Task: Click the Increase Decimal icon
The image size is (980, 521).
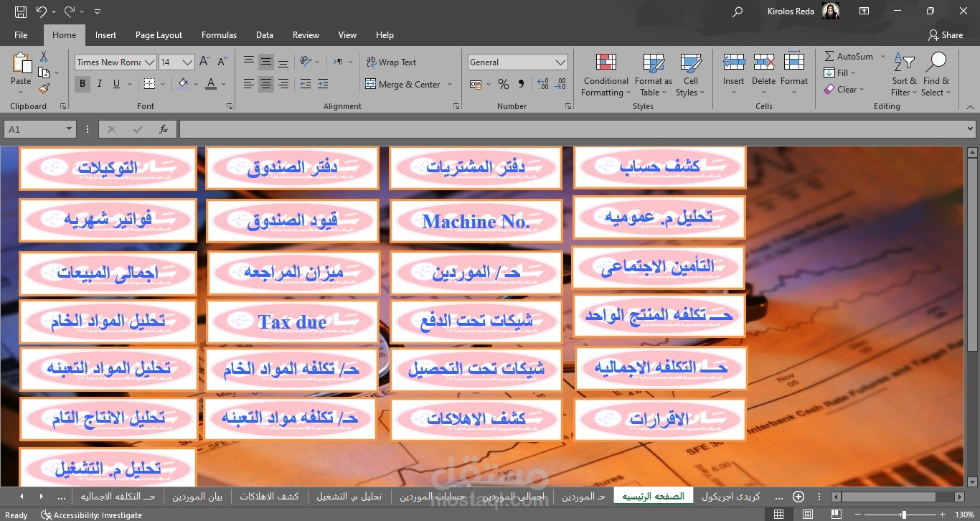Action: click(542, 84)
